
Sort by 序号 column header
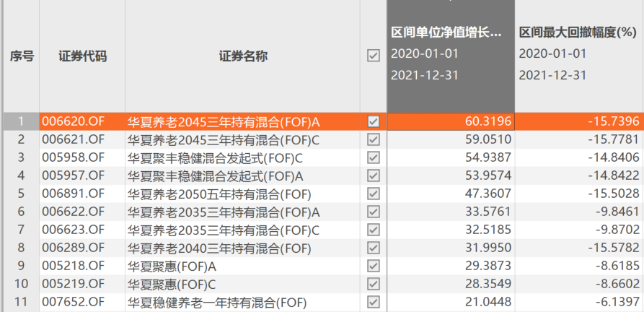point(22,56)
